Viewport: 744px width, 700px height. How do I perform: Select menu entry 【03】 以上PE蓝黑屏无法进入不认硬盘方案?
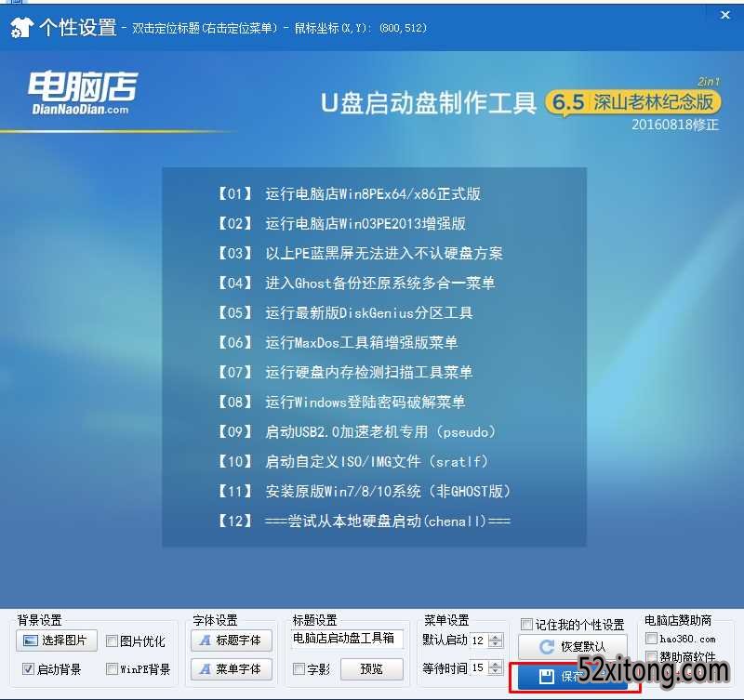(360, 253)
